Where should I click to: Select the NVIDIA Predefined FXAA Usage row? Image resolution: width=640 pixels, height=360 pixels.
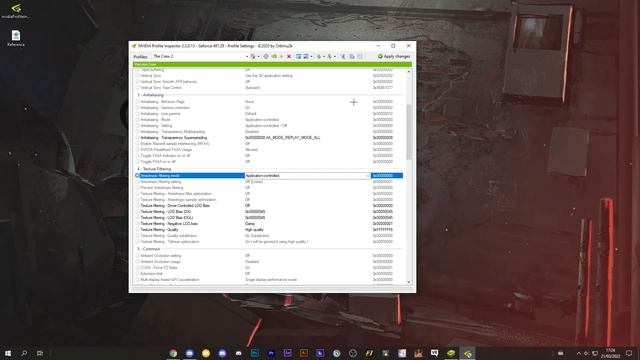[x=269, y=149]
